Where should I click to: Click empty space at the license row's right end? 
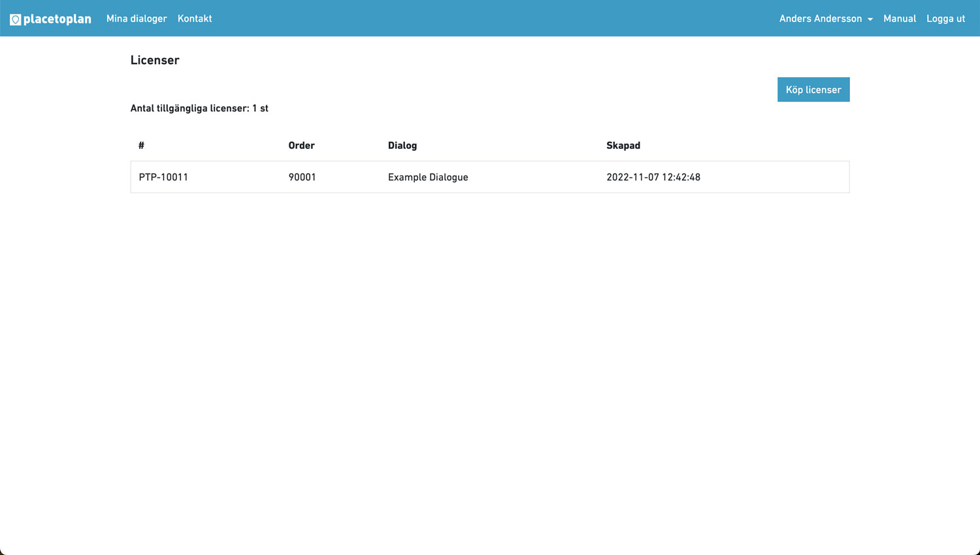pyautogui.click(x=797, y=177)
